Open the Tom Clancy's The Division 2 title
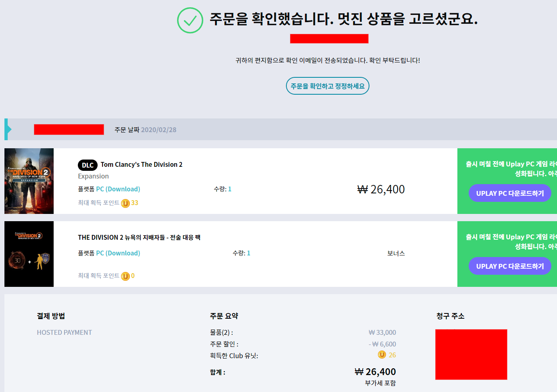This screenshot has height=392, width=557. tap(142, 164)
